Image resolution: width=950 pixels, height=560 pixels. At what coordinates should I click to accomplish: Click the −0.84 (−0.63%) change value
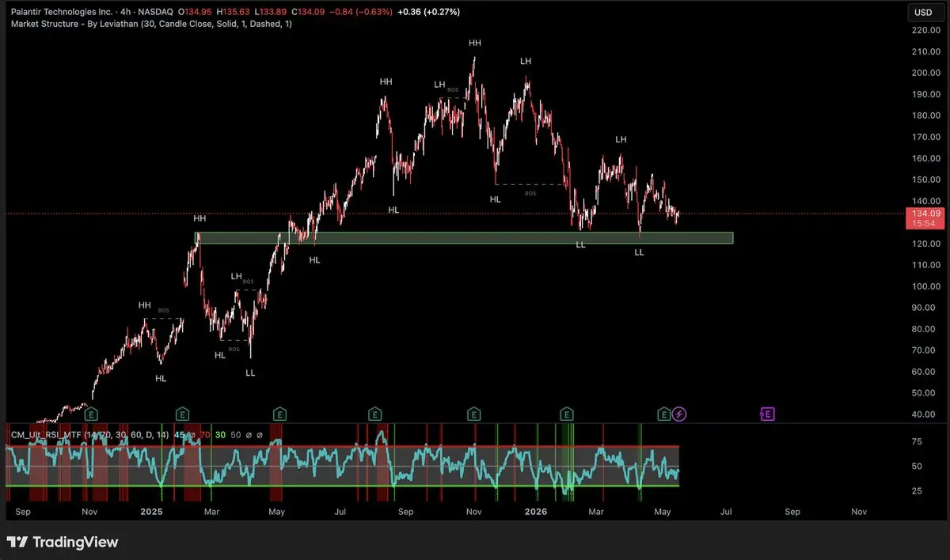pos(362,13)
